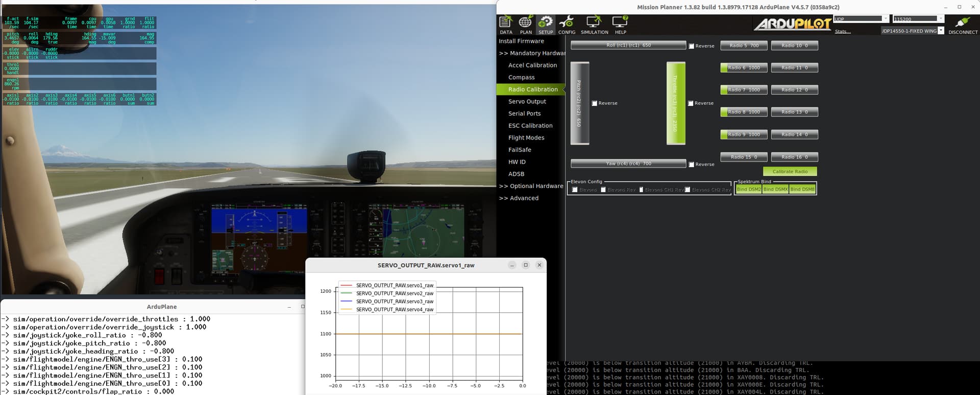Screen dimensions: 980x395
Task: Click the Bind DSM2 button
Action: pos(748,189)
